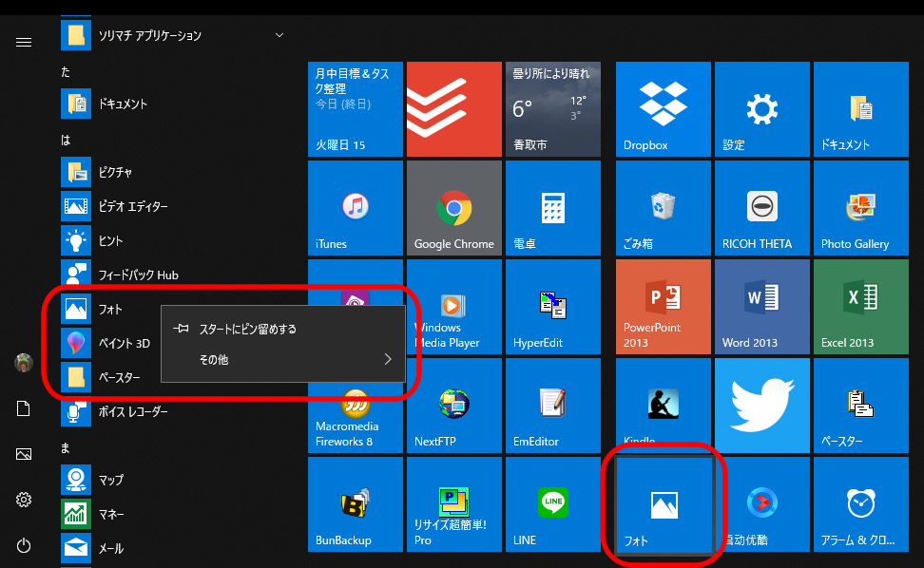Launch Excel 2013 tile
Screen dimensions: 924x568
860,307
